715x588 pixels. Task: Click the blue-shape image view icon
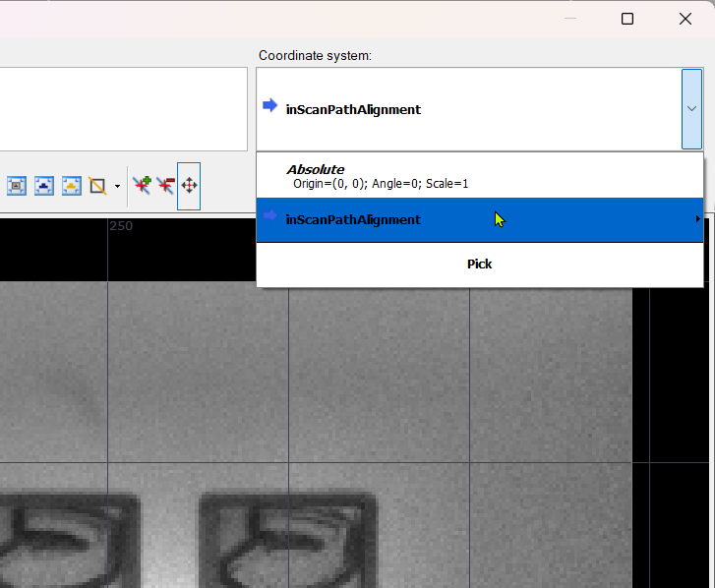coord(43,186)
